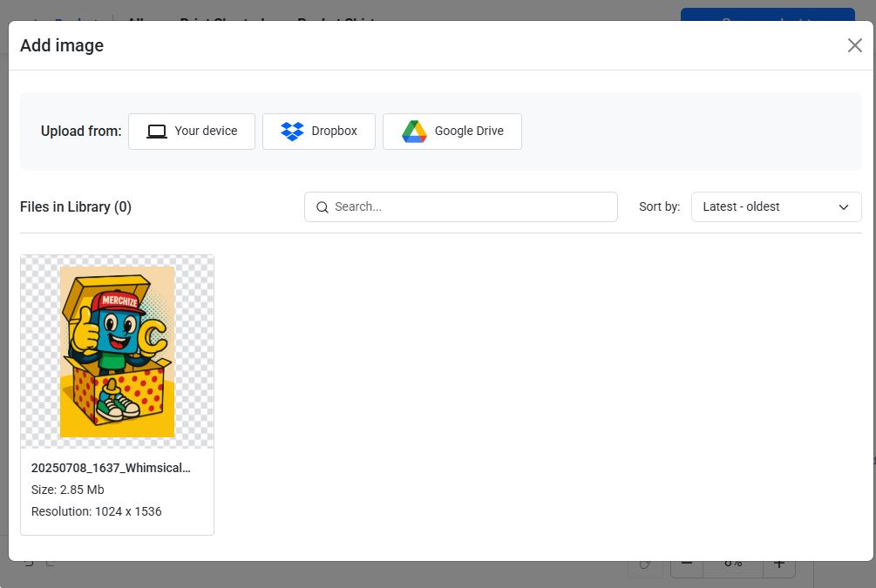
Task: Close the Add image dialog
Action: (x=854, y=45)
